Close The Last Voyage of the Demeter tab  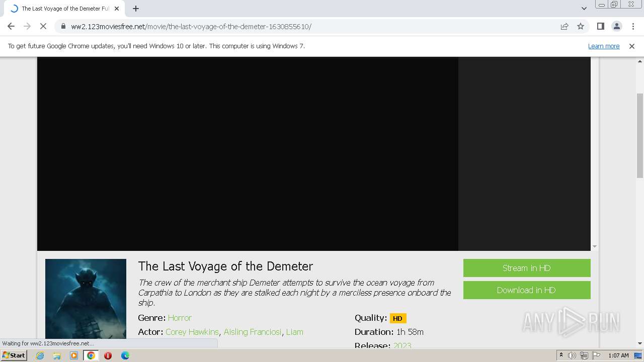click(117, 9)
